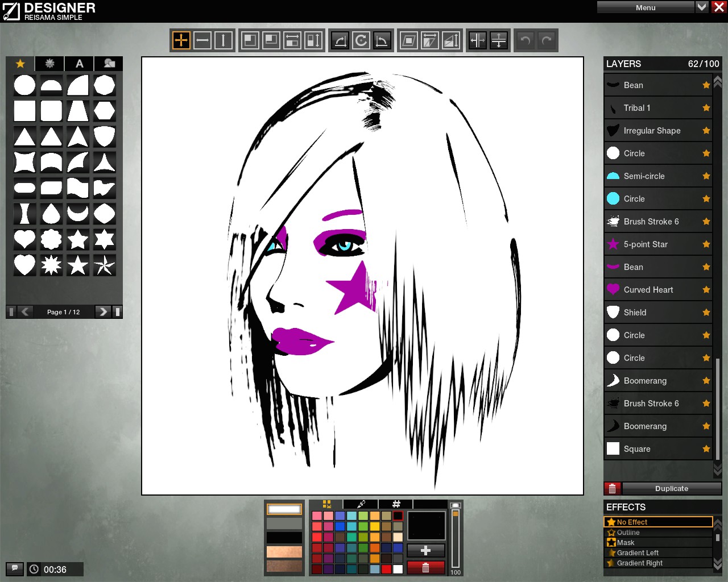Add custom color with the plus button
This screenshot has width=728, height=582.
[425, 550]
